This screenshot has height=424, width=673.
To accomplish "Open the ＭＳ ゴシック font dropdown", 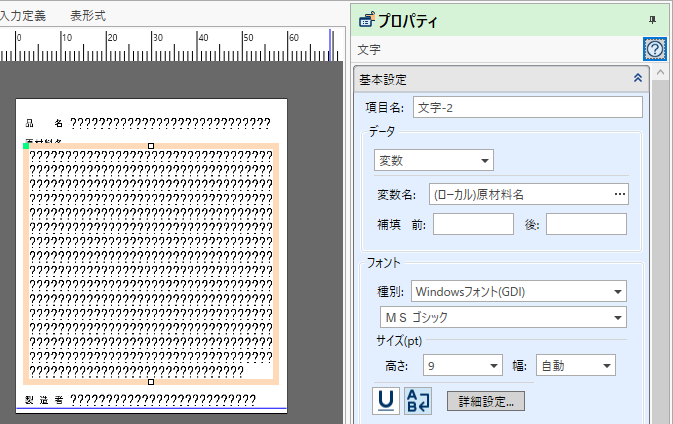I will pos(503,318).
